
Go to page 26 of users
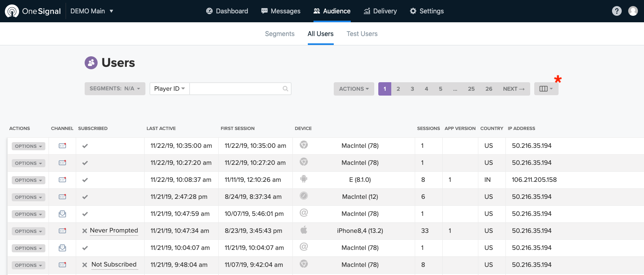point(489,89)
